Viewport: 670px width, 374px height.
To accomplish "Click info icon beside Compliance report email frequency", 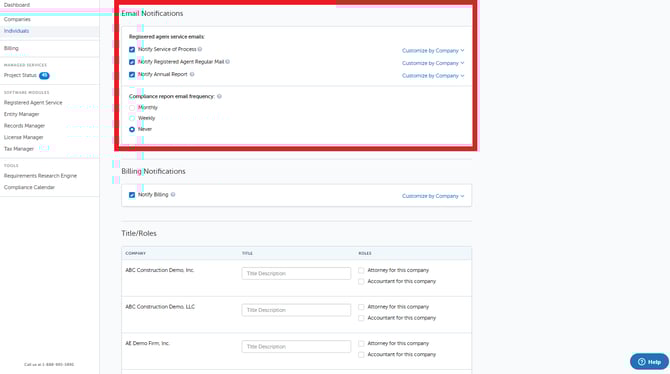I will (219, 96).
